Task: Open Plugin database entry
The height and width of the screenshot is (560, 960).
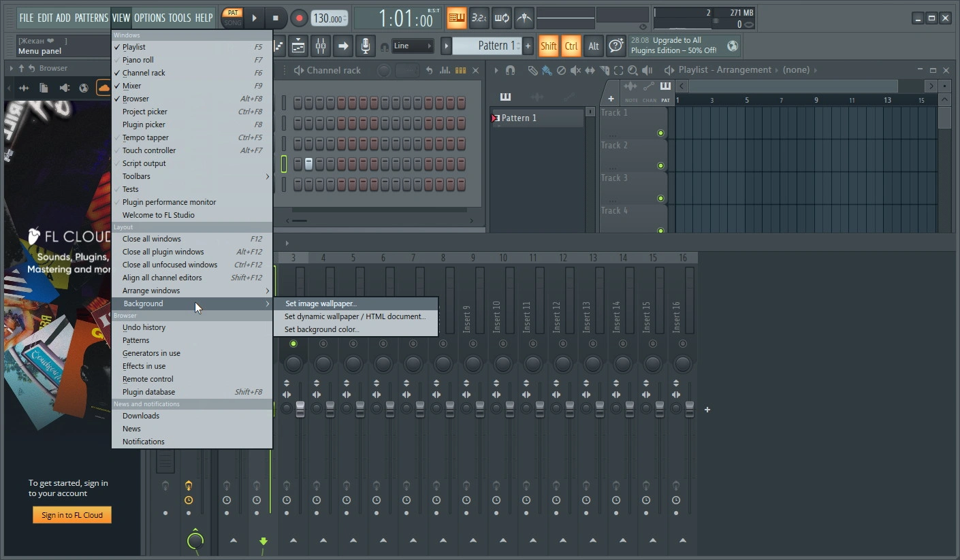Action: (192, 392)
